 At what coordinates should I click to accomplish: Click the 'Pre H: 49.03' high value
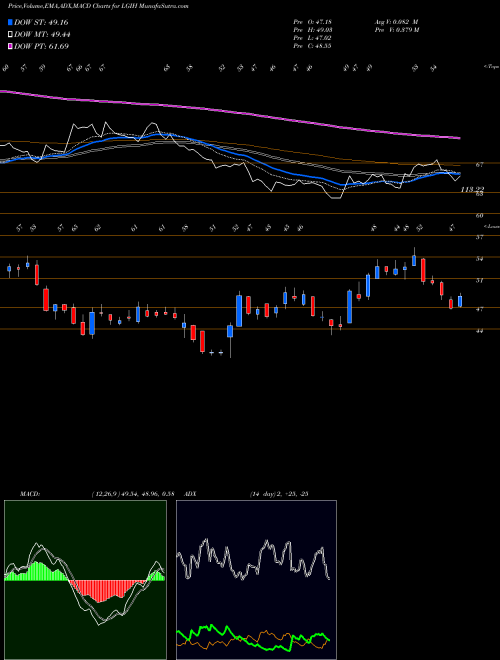tap(312, 30)
